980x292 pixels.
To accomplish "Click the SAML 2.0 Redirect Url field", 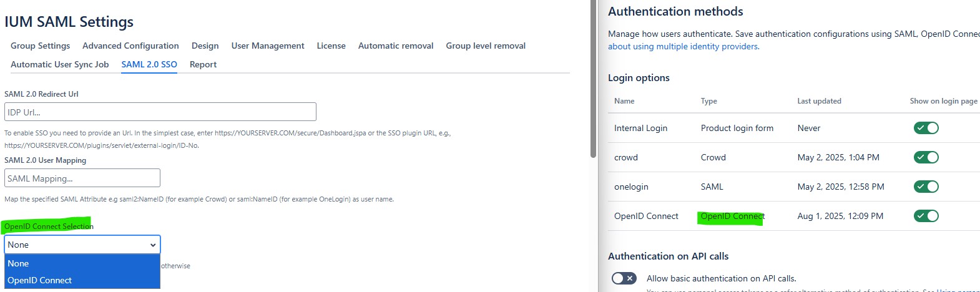I will click(160, 112).
